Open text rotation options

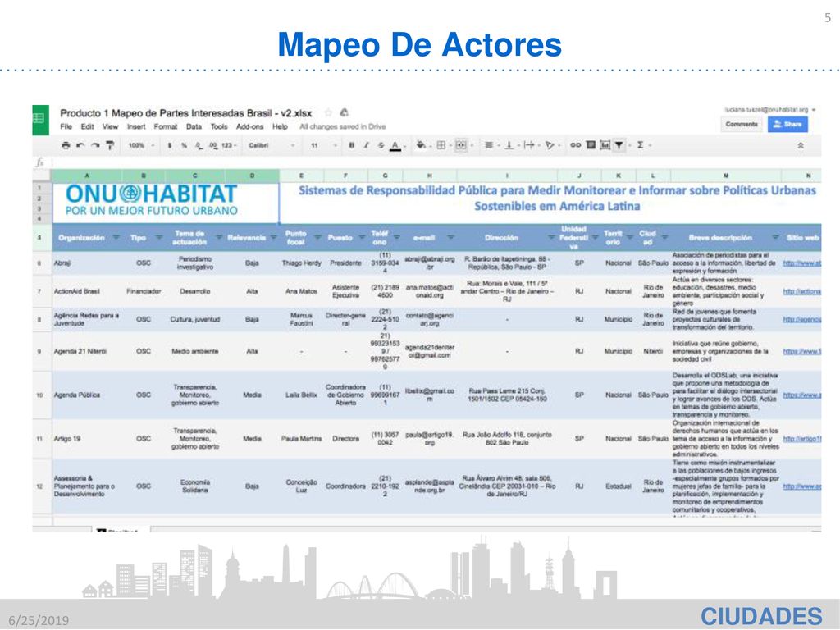pyautogui.click(x=549, y=145)
